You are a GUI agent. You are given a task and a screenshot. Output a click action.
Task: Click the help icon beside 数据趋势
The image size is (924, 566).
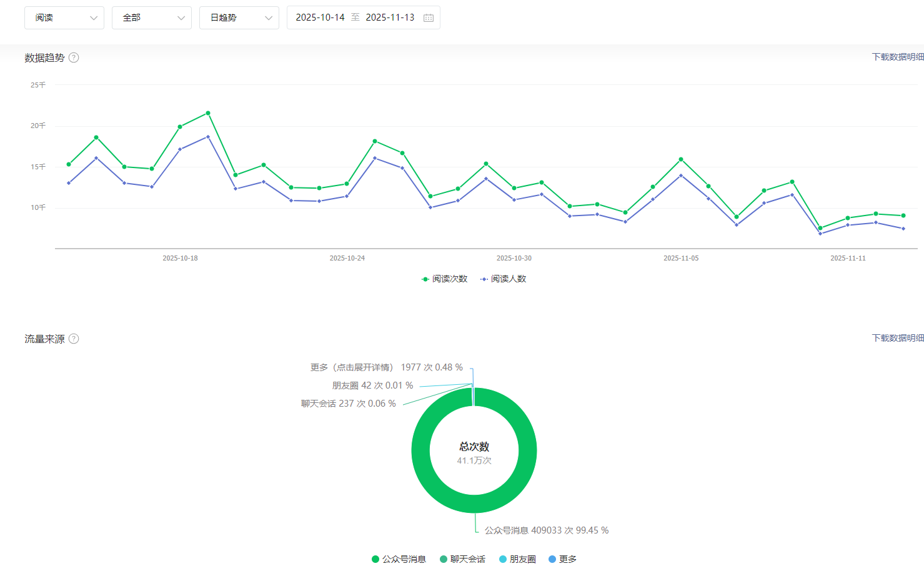point(74,57)
